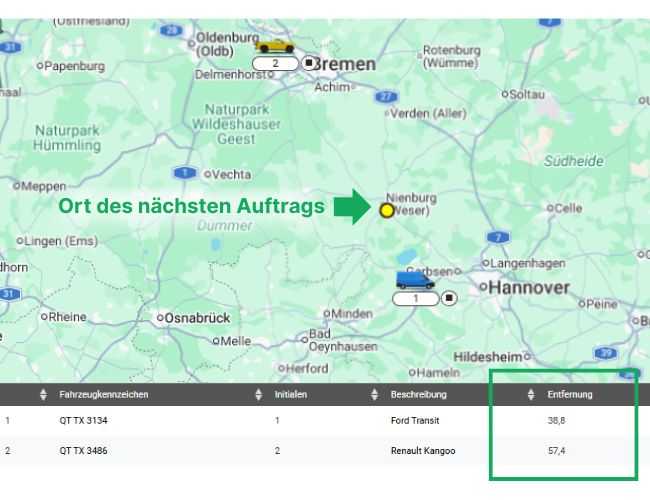This screenshot has height=500, width=650.
Task: Click the A39 highway shield near Hildesheim
Action: coord(606,353)
